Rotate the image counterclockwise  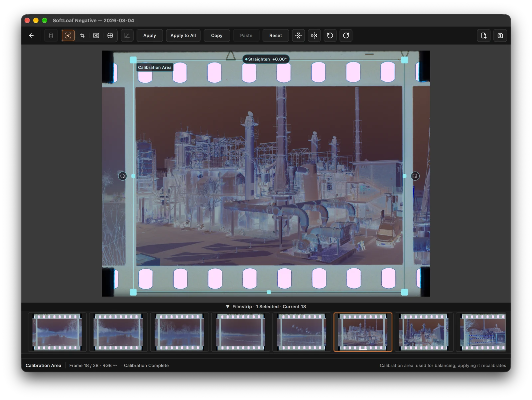pyautogui.click(x=330, y=36)
